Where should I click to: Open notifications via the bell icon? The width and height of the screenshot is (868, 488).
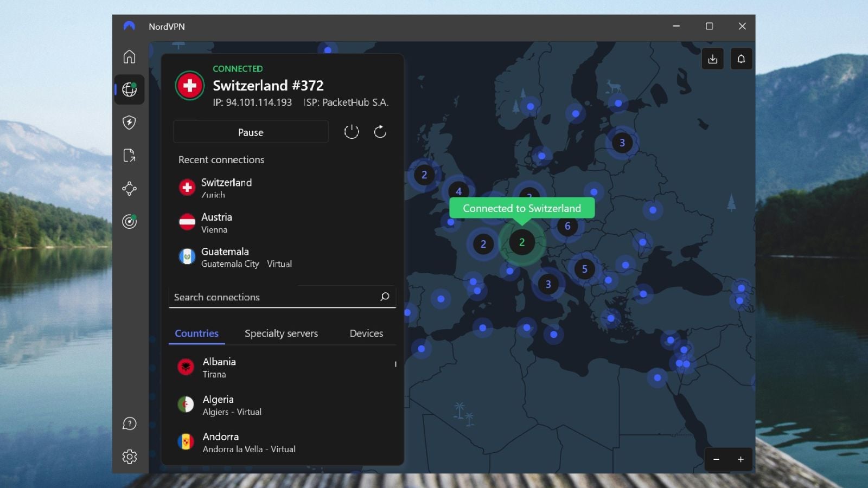click(x=741, y=59)
